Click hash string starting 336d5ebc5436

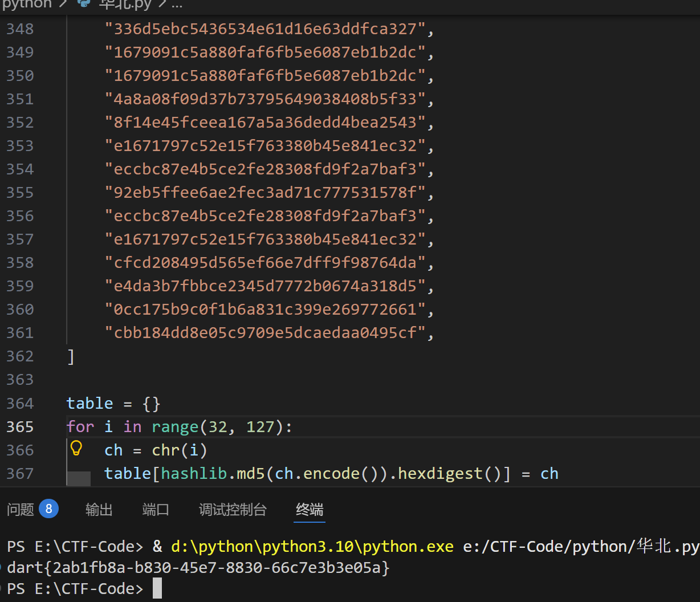pos(265,29)
